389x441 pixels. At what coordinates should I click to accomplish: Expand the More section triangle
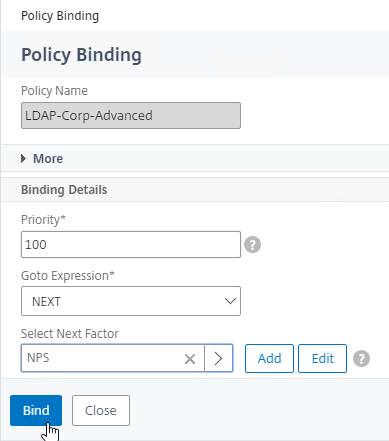click(23, 159)
